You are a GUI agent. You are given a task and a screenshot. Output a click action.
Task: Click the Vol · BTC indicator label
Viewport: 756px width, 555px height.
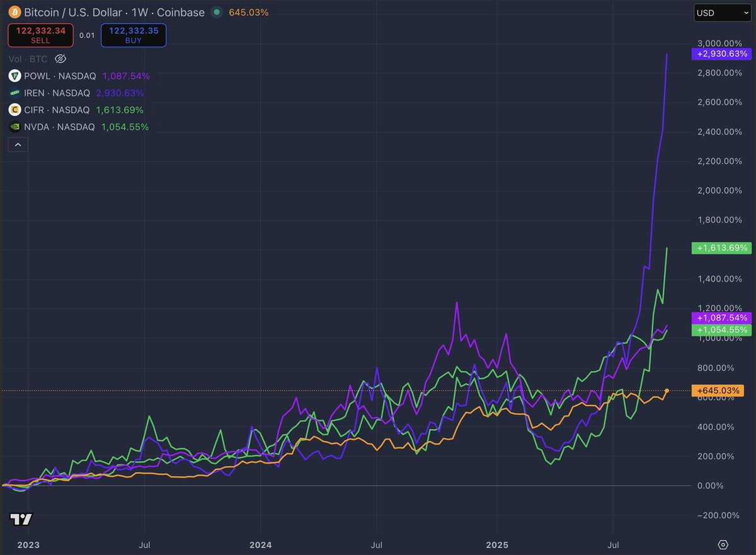coord(29,59)
